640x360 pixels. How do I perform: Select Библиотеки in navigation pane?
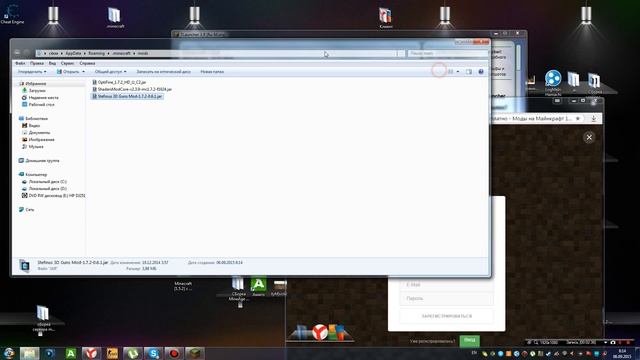(36, 118)
